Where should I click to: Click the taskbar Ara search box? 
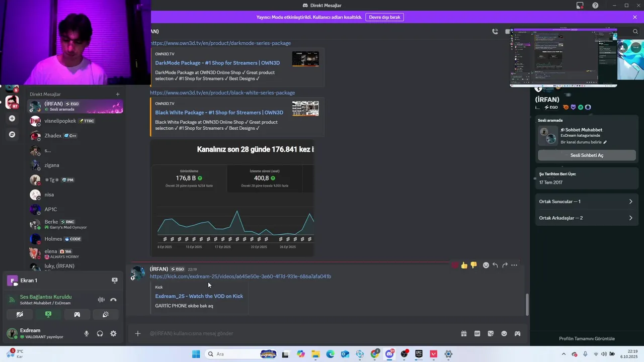242,354
